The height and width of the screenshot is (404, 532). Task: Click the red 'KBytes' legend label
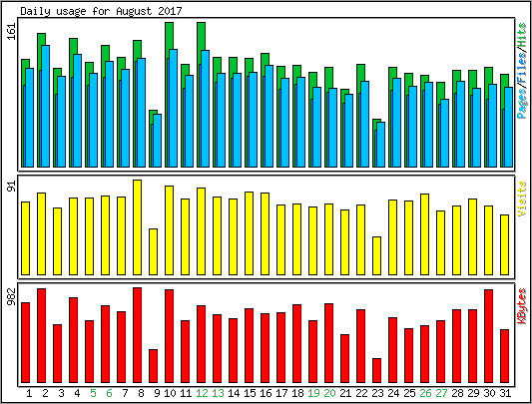522,306
